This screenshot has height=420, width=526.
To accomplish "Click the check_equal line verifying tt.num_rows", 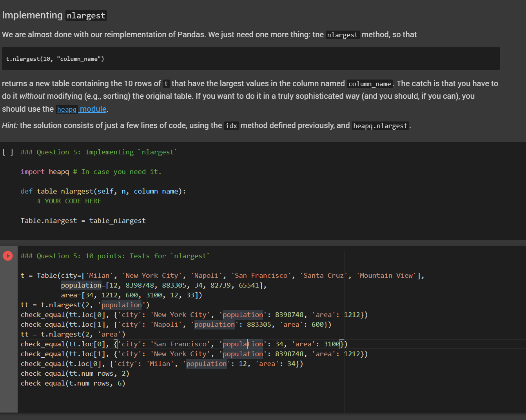I will point(75,373).
